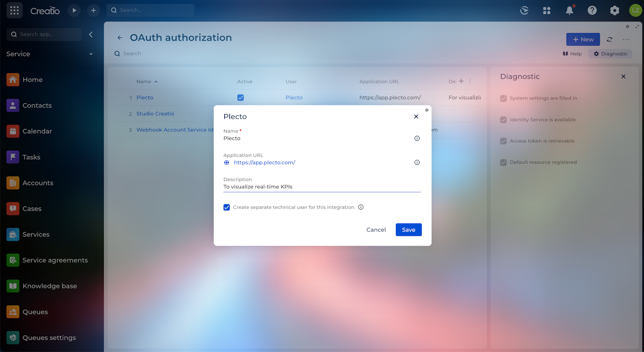The width and height of the screenshot is (644, 352).
Task: Click Access token is retrievable checkbox
Action: (x=503, y=141)
